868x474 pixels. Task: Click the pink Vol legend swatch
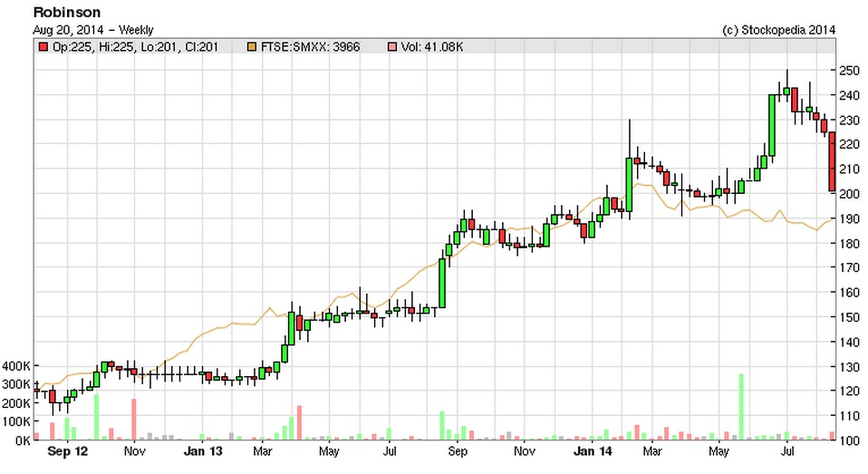[392, 47]
